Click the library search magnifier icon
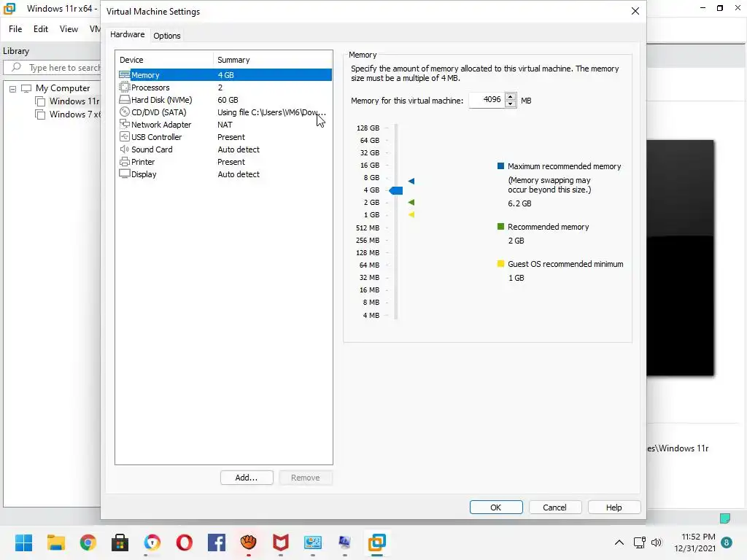This screenshot has width=747, height=560. pyautogui.click(x=16, y=67)
